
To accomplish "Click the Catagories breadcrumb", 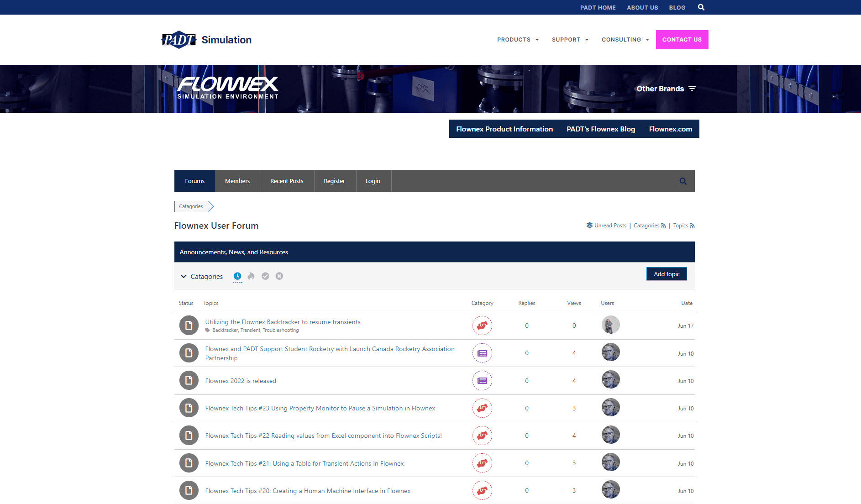I will pos(191,206).
